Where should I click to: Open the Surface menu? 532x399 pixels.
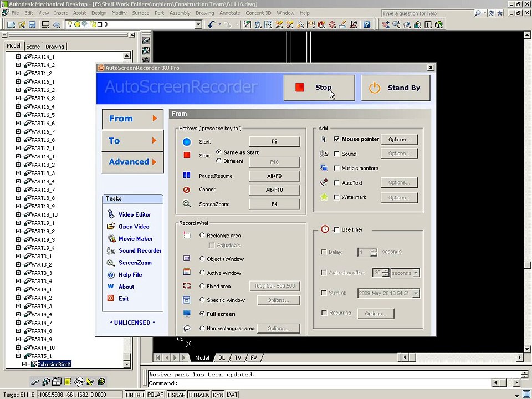[x=140, y=13]
